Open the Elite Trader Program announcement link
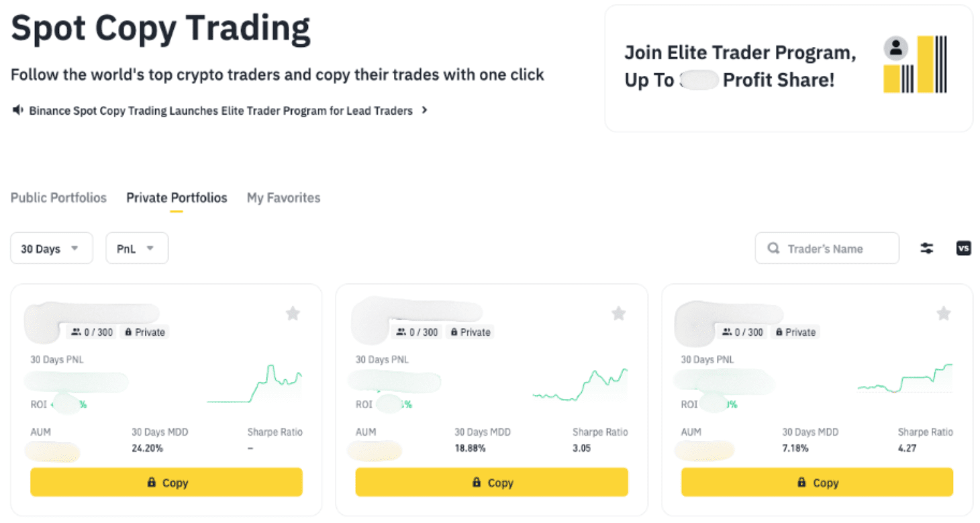The width and height of the screenshot is (980, 523). [x=220, y=111]
